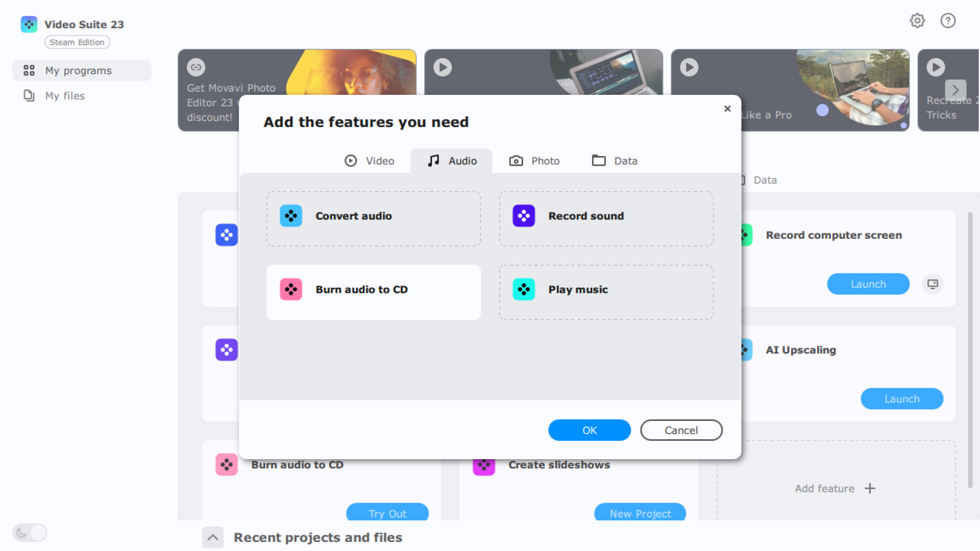Open the Data tab
This screenshot has height=551, width=980.
pyautogui.click(x=614, y=160)
